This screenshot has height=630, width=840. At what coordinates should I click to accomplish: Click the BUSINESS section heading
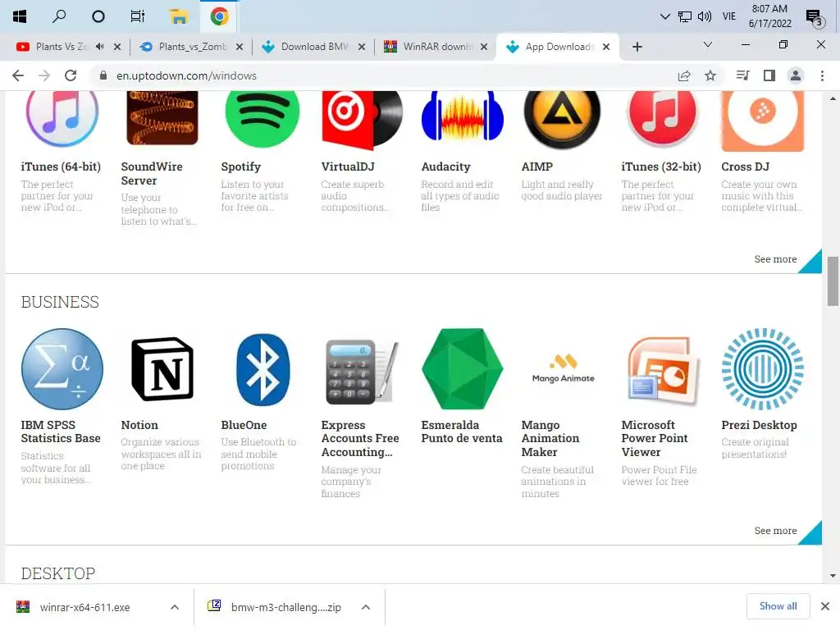coord(60,302)
